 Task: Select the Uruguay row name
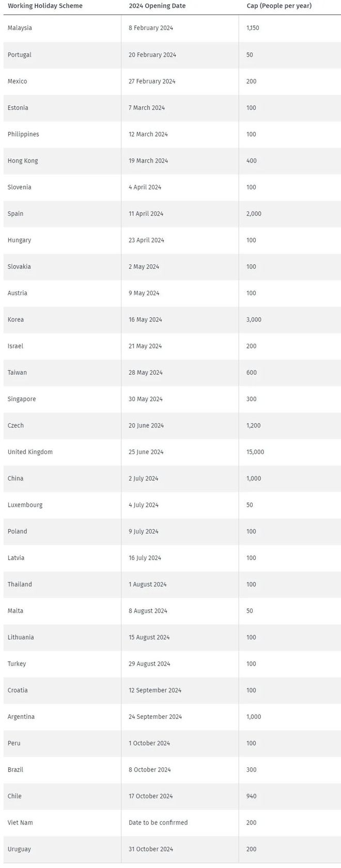pyautogui.click(x=19, y=849)
